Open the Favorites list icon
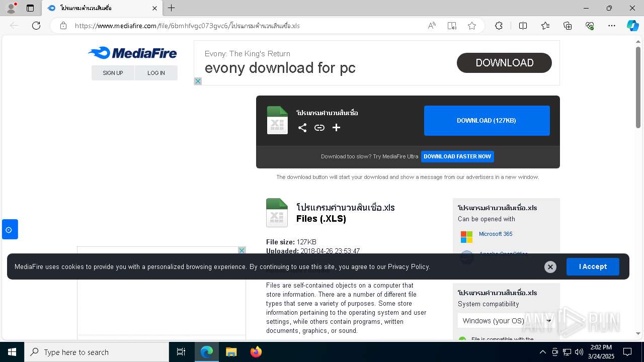 click(545, 26)
